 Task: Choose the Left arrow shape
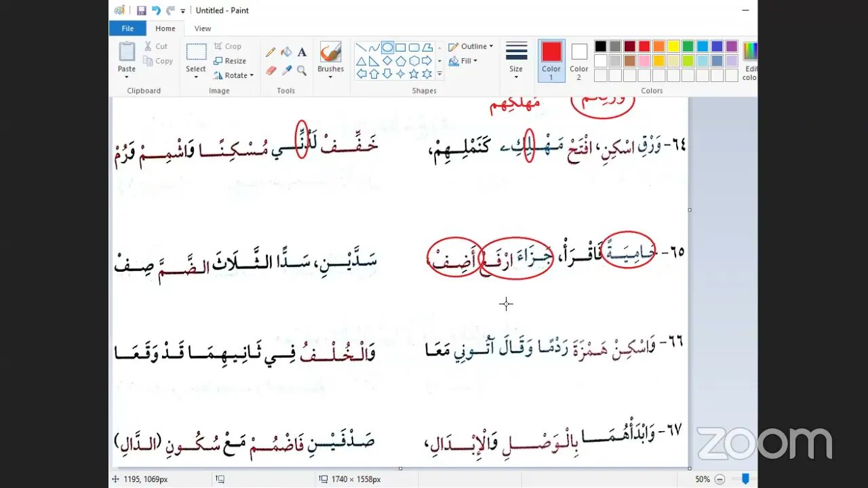point(361,73)
